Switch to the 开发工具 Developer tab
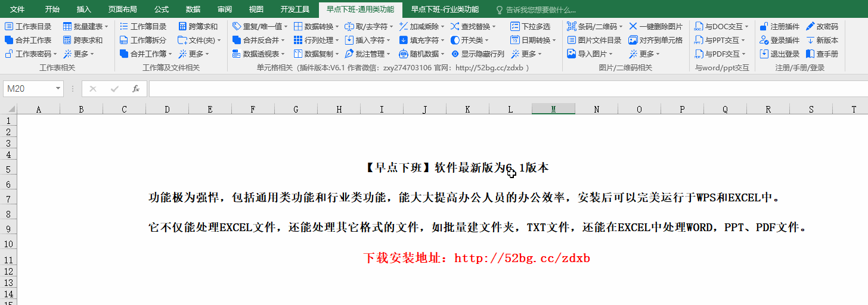Viewport: 868px width, 305px height. pyautogui.click(x=295, y=10)
